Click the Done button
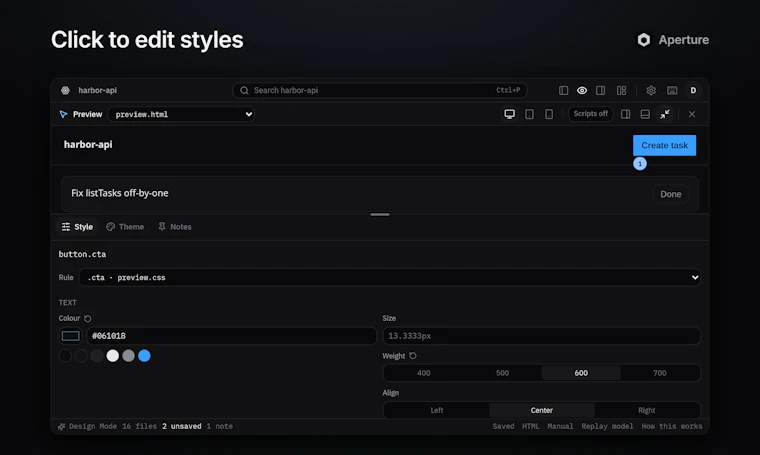The height and width of the screenshot is (455, 760). coord(670,194)
